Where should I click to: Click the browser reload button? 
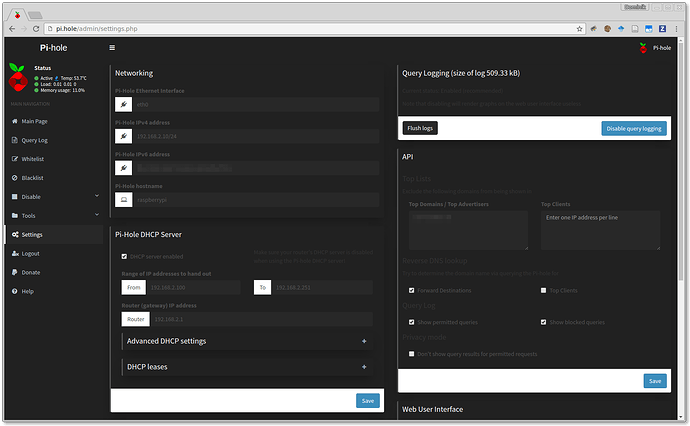(36, 29)
